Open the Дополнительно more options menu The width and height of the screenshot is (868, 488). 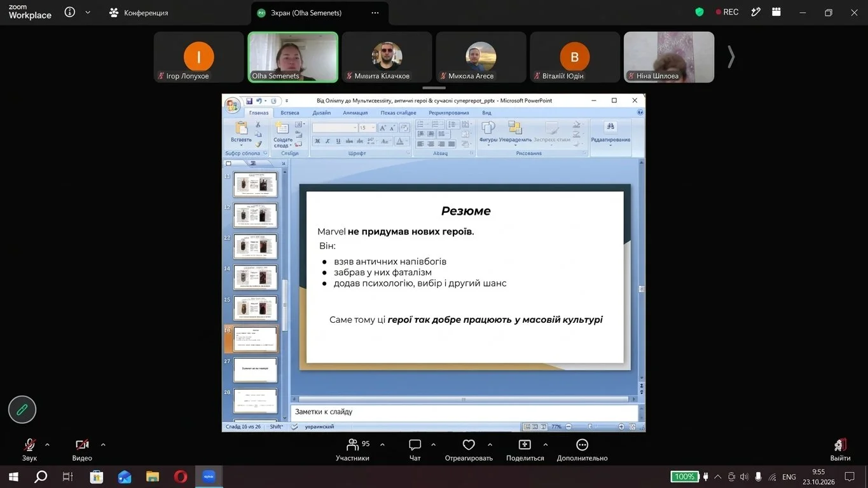582,449
